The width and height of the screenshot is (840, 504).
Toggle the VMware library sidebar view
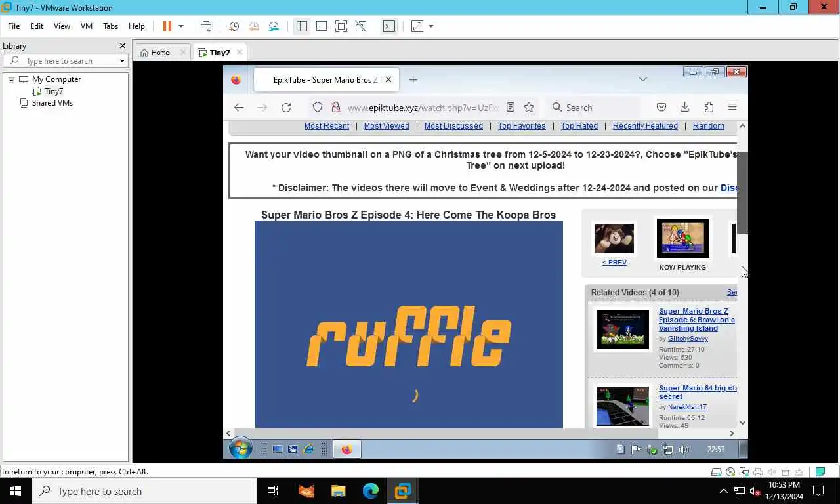[301, 26]
